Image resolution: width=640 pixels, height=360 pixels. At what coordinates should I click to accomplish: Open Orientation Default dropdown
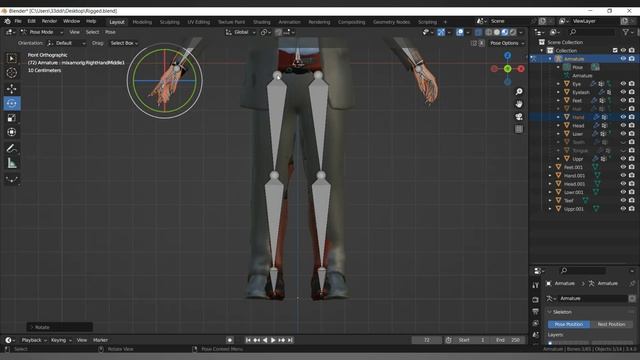tap(67, 43)
